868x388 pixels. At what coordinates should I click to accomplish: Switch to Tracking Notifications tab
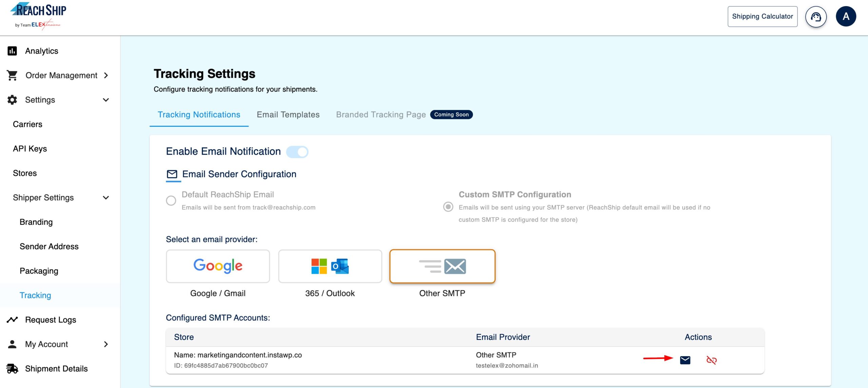[199, 115]
